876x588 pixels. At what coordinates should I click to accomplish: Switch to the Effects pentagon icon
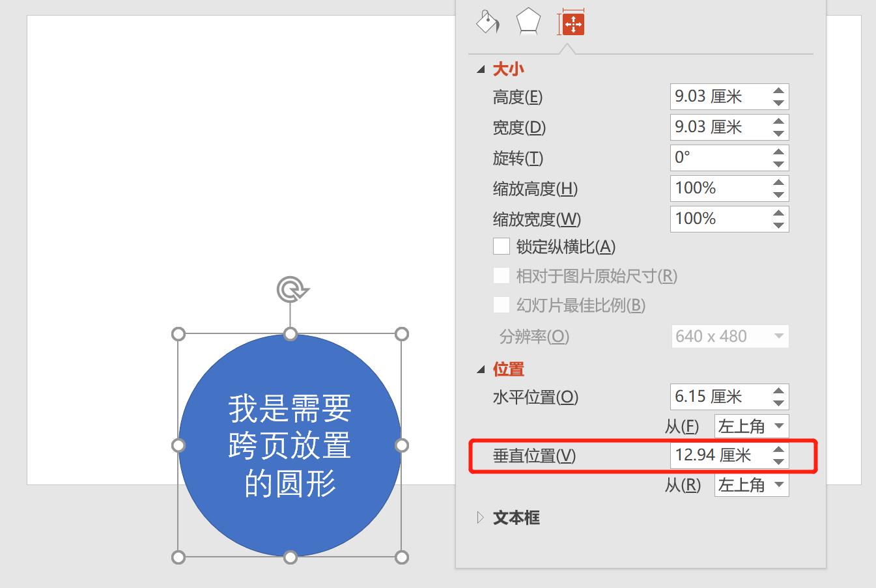click(528, 20)
